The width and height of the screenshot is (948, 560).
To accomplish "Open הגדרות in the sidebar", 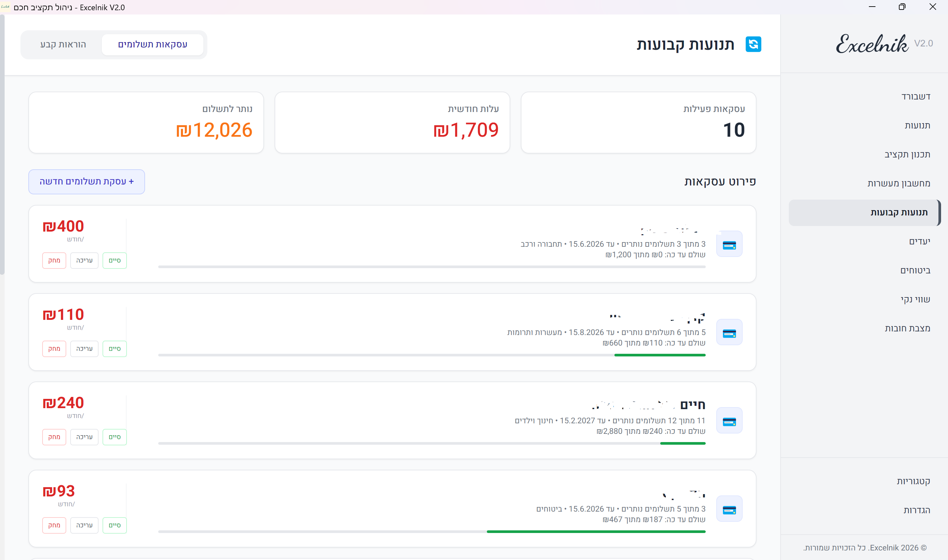I will pos(916,510).
